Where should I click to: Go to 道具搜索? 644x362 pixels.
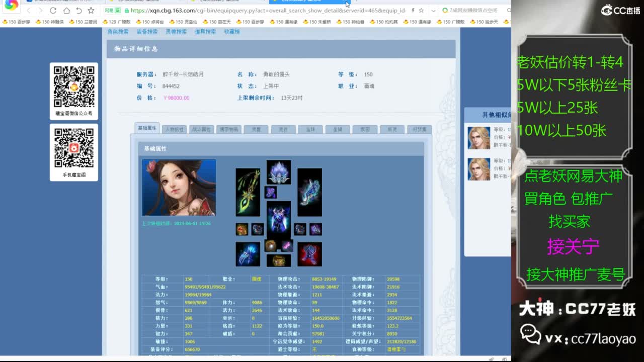205,32
